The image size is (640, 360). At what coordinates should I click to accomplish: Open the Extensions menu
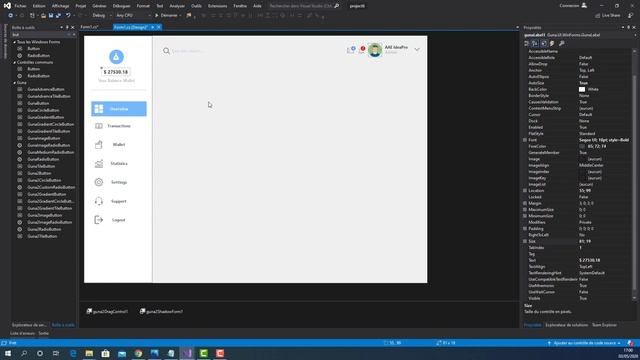218,6
